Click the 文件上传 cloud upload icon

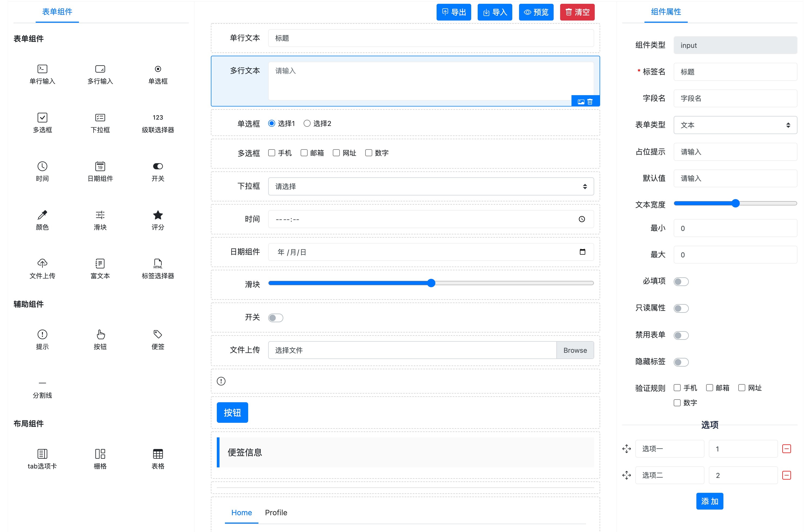42,264
